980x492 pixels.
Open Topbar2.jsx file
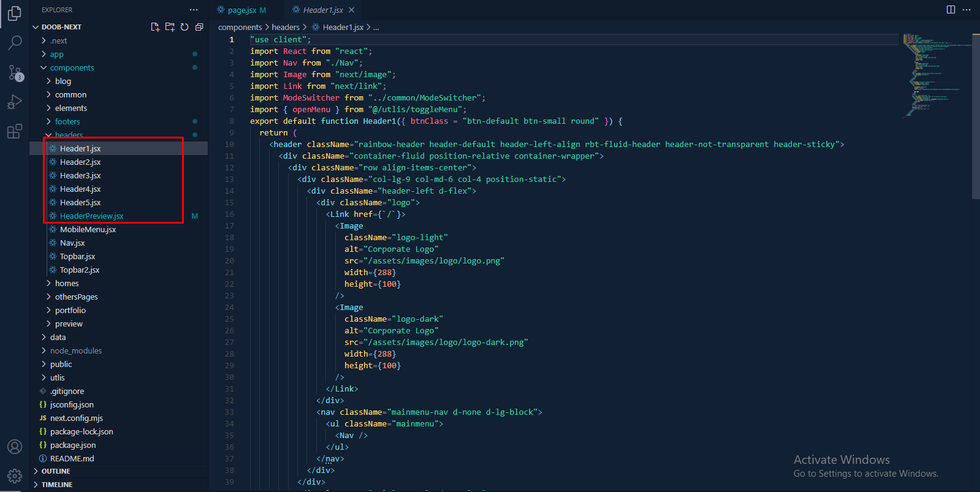pyautogui.click(x=118, y=270)
